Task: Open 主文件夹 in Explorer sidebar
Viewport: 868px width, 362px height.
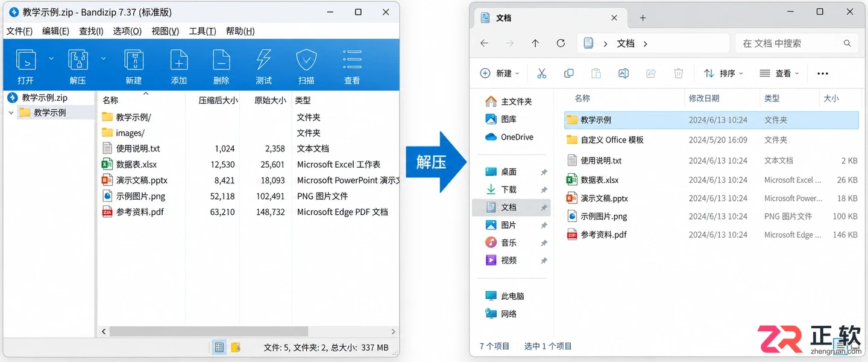Action: click(x=510, y=101)
